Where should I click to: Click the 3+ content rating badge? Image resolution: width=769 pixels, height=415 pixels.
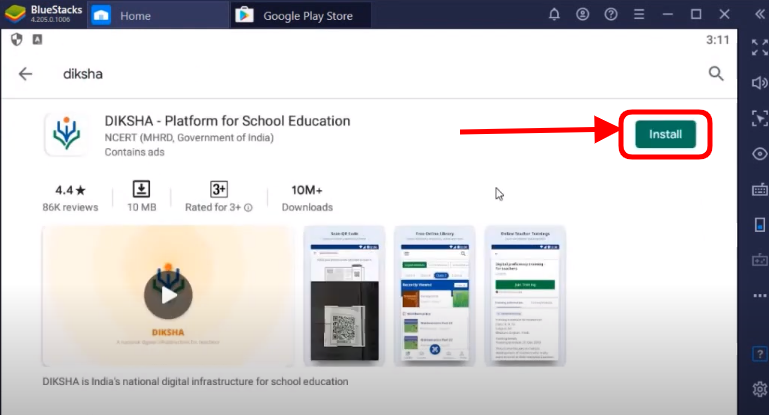tap(219, 189)
